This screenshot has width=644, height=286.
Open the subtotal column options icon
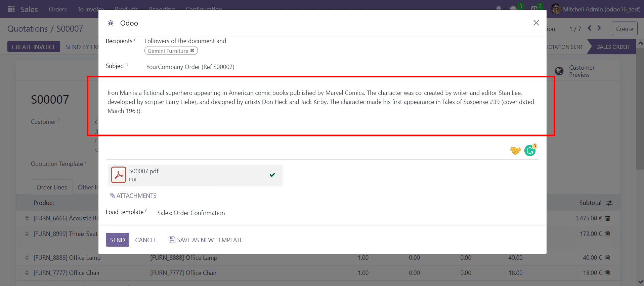coord(609,203)
